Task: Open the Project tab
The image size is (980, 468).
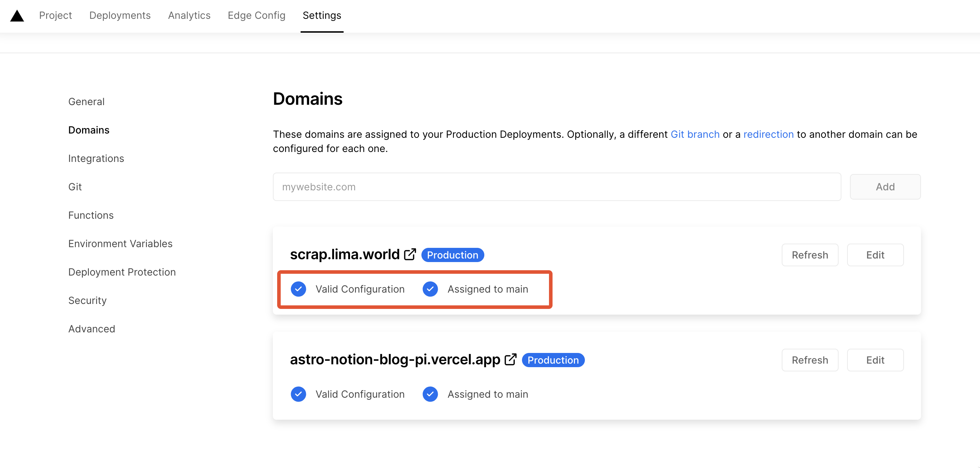Action: coord(55,15)
